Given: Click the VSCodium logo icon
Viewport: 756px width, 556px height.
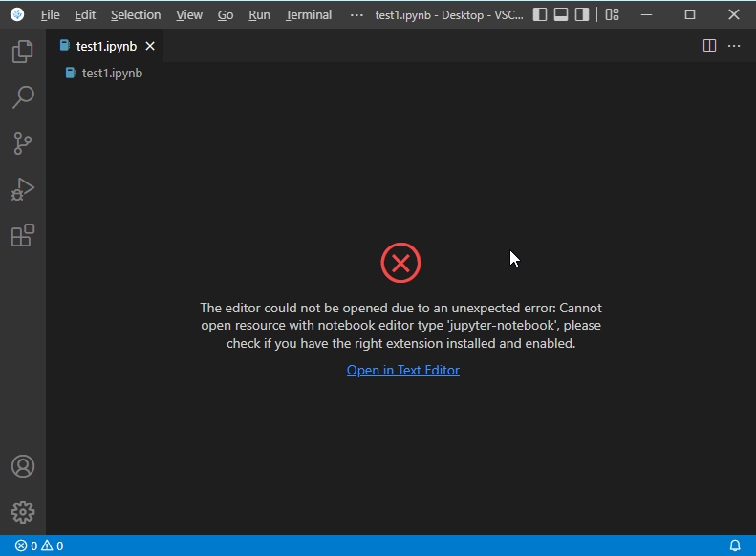Looking at the screenshot, I should click(17, 14).
